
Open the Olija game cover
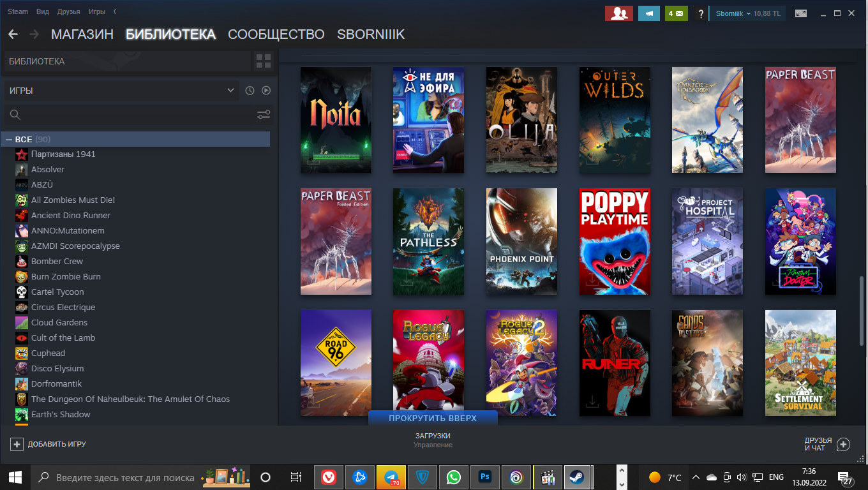(x=521, y=120)
